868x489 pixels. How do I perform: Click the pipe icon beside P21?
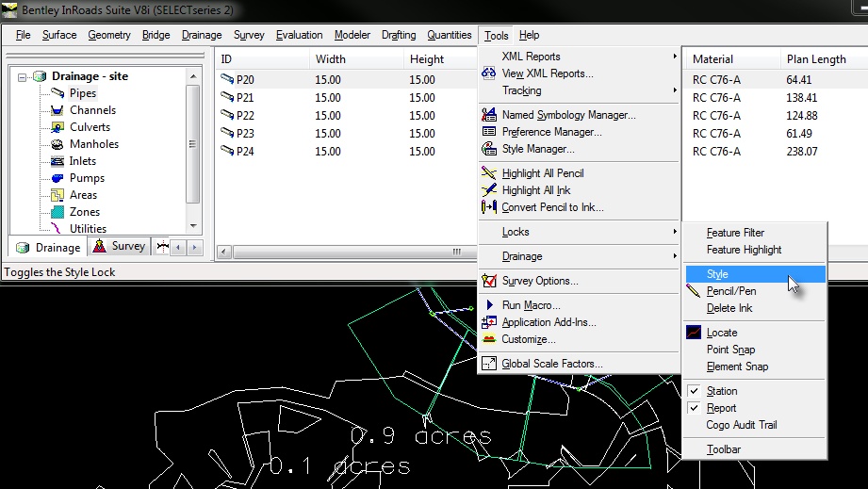click(227, 97)
